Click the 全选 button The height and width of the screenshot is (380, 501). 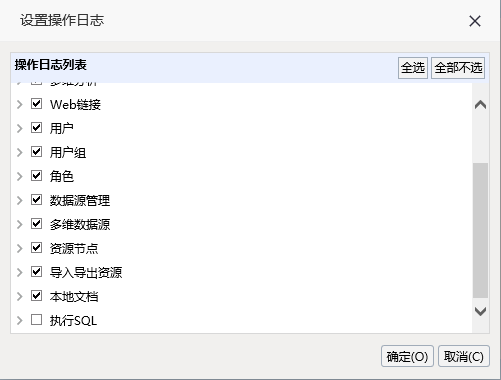pos(413,68)
